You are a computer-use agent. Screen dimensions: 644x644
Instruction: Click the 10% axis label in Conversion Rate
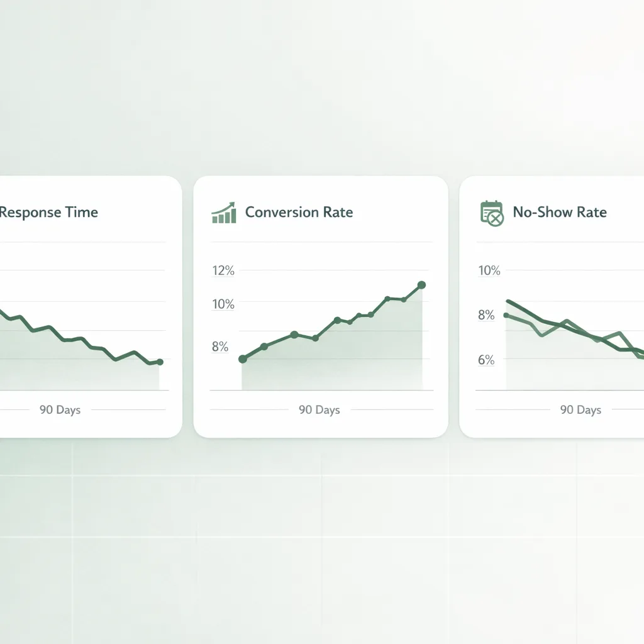223,304
